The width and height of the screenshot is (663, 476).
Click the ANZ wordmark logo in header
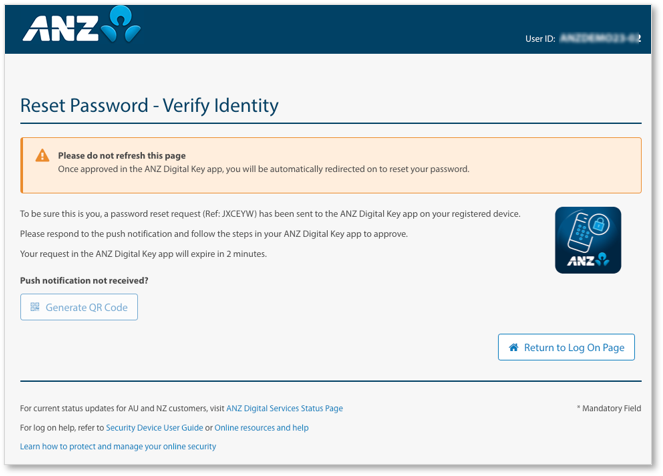[60, 28]
